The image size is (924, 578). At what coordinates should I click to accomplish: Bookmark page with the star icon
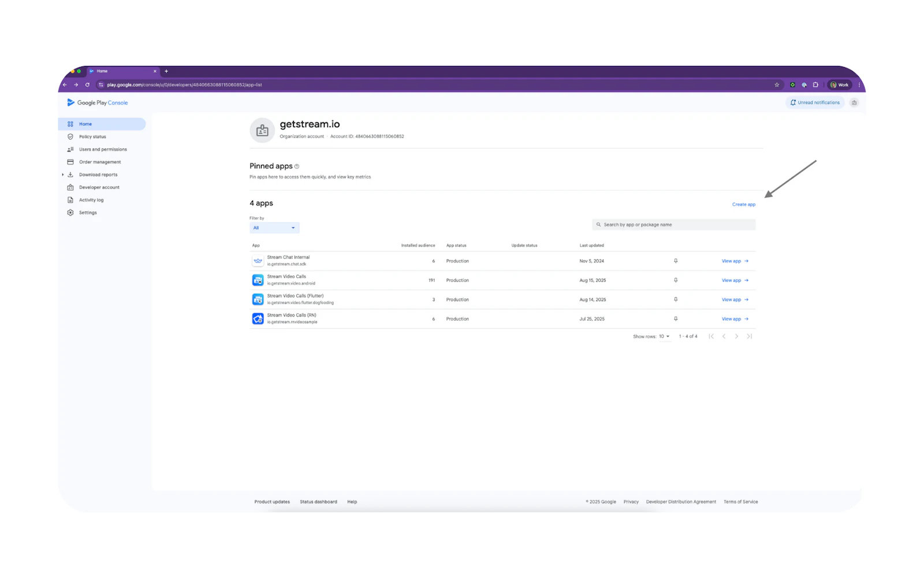[x=777, y=85]
